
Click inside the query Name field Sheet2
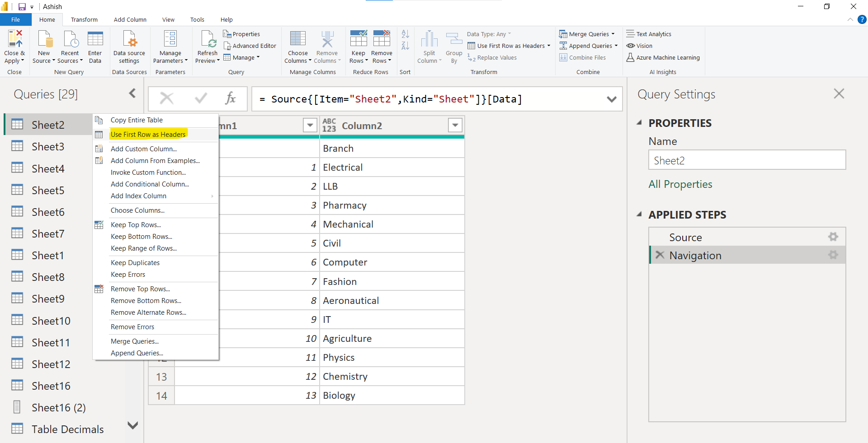click(x=746, y=160)
